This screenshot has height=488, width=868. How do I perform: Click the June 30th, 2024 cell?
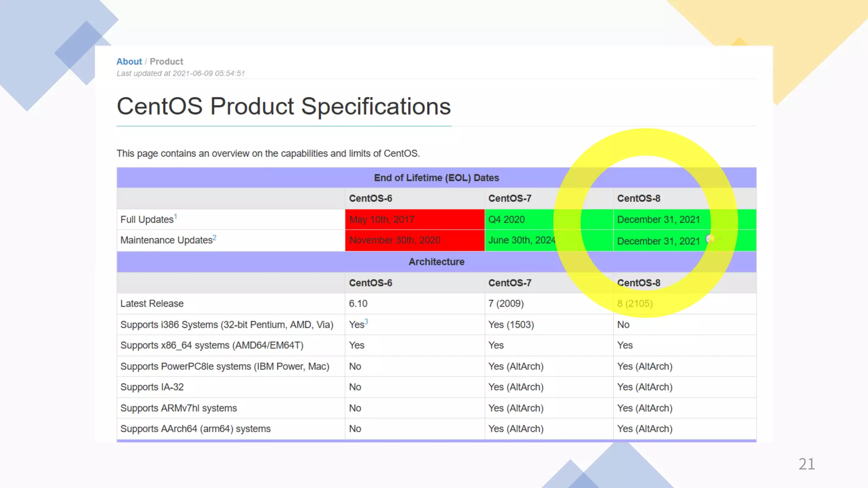pos(521,240)
